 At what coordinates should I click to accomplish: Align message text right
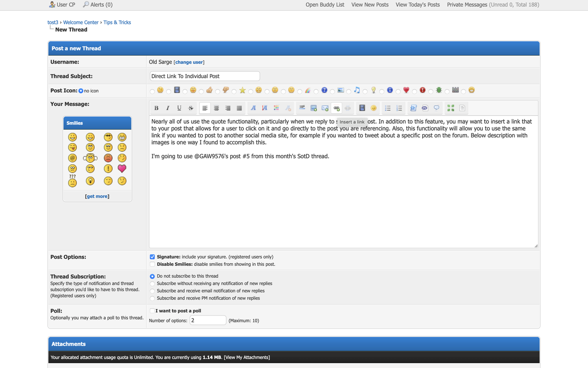[228, 108]
